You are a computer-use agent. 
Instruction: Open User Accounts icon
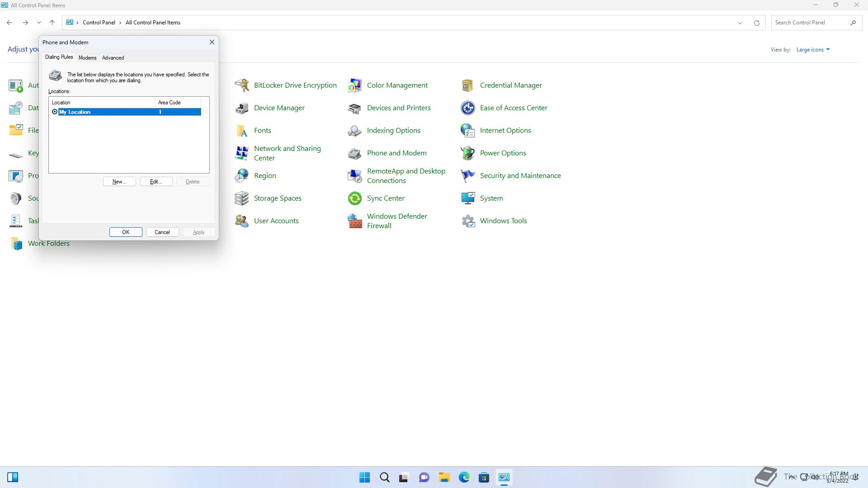pyautogui.click(x=242, y=221)
